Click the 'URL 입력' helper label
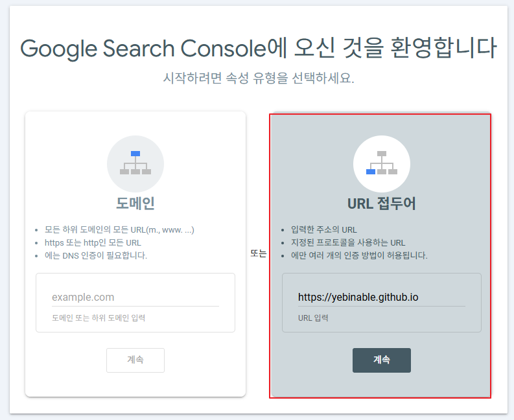 [x=313, y=318]
